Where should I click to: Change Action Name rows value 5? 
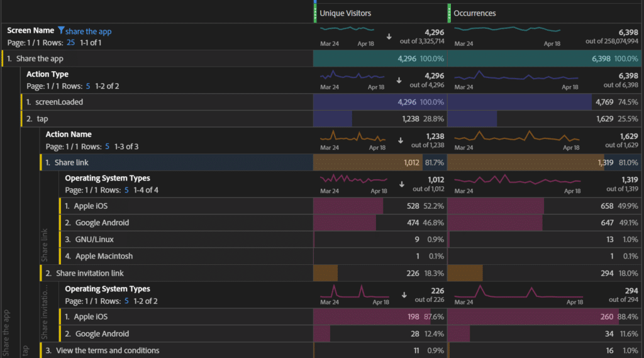pyautogui.click(x=107, y=147)
